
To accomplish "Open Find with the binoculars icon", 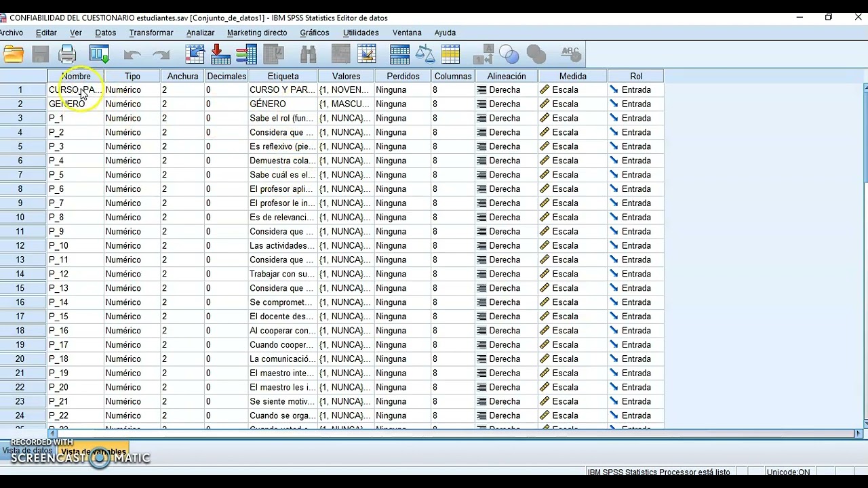I will click(309, 54).
